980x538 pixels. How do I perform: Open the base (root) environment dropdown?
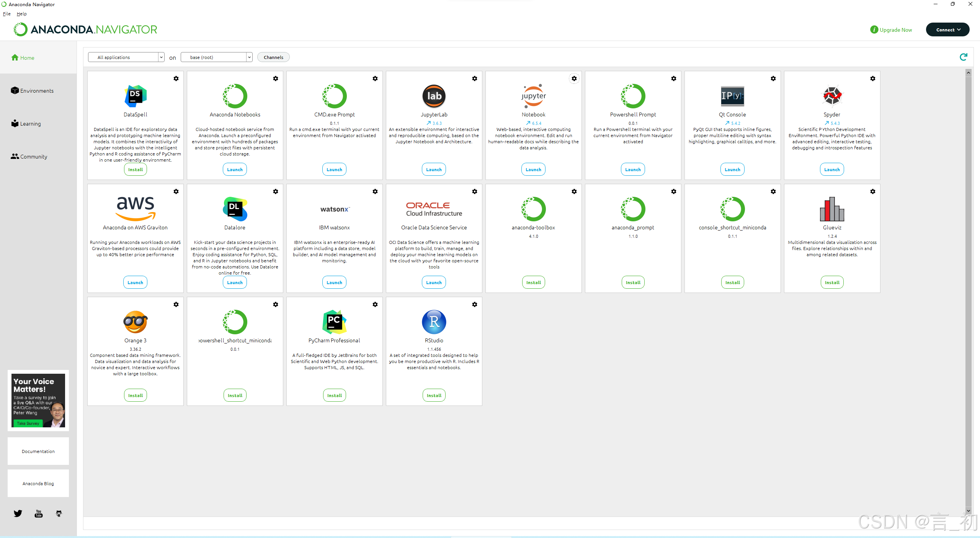(216, 57)
